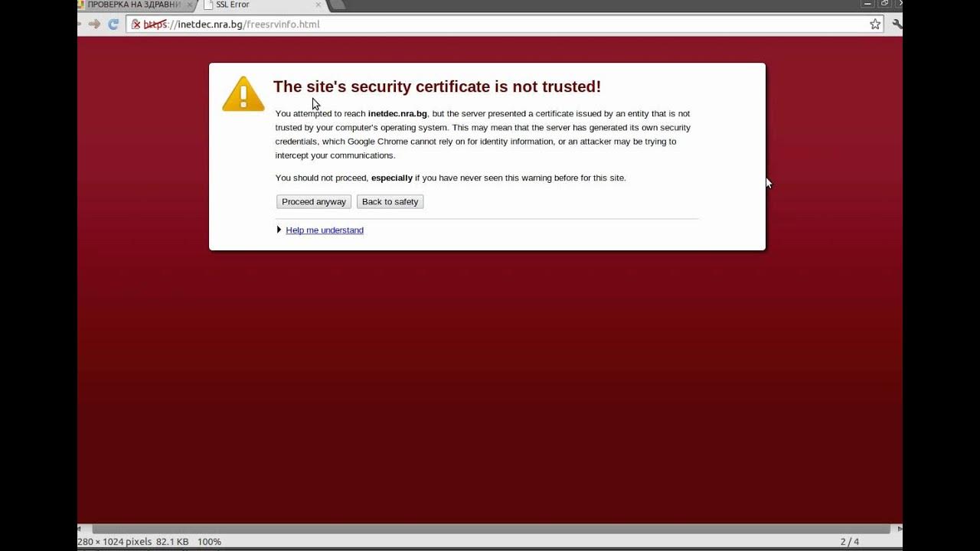Restore the browser window size
Image resolution: width=980 pixels, height=551 pixels.
point(885,4)
